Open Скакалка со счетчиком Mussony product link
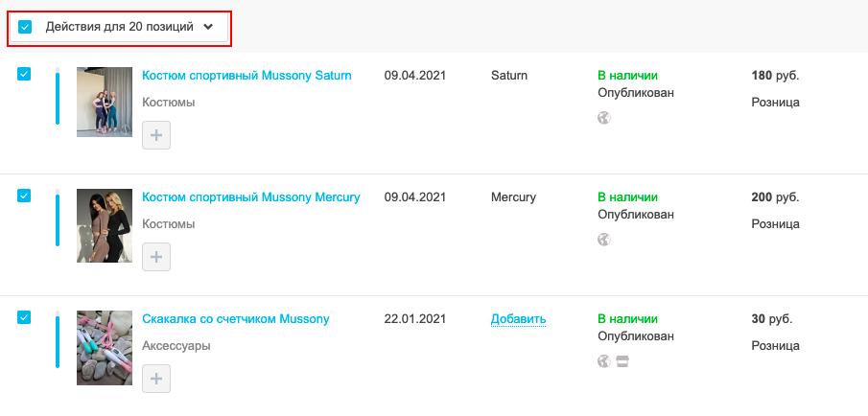The width and height of the screenshot is (868, 416). coord(236,318)
